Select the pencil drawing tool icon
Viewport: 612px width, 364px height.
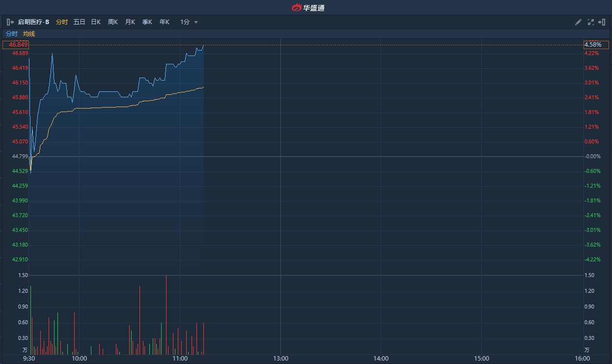coord(578,22)
